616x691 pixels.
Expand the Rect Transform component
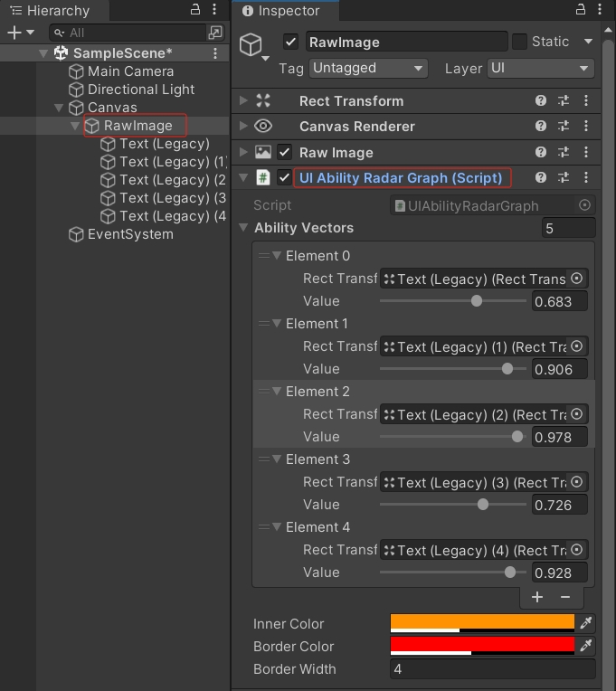pos(243,101)
